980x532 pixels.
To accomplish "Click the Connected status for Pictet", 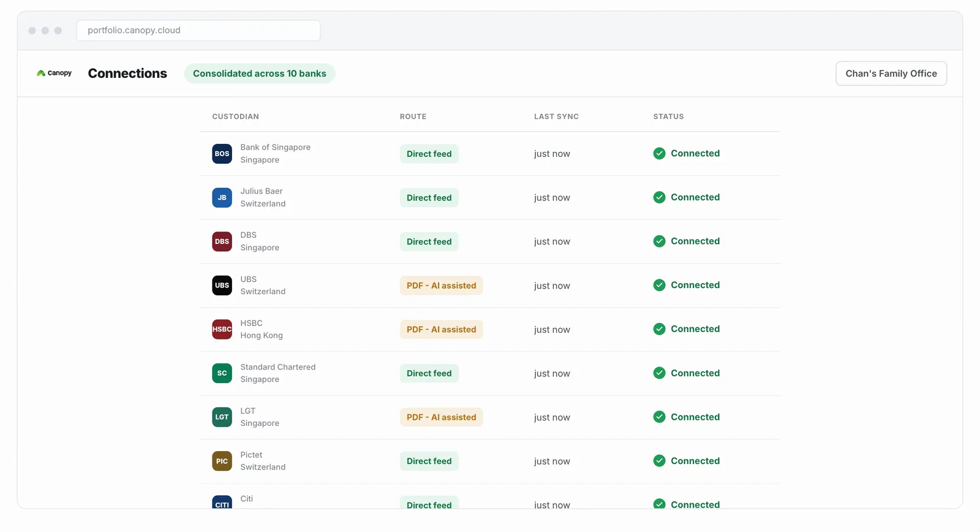I will 695,461.
